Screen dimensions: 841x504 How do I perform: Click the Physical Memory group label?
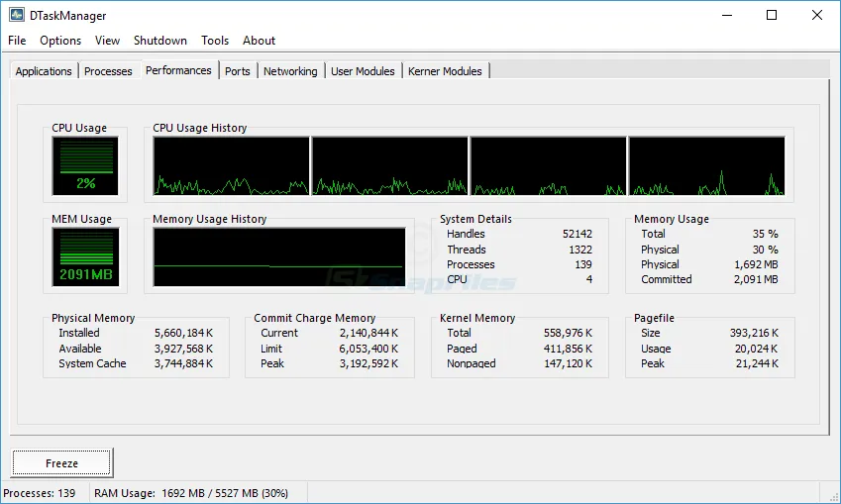[x=93, y=318]
